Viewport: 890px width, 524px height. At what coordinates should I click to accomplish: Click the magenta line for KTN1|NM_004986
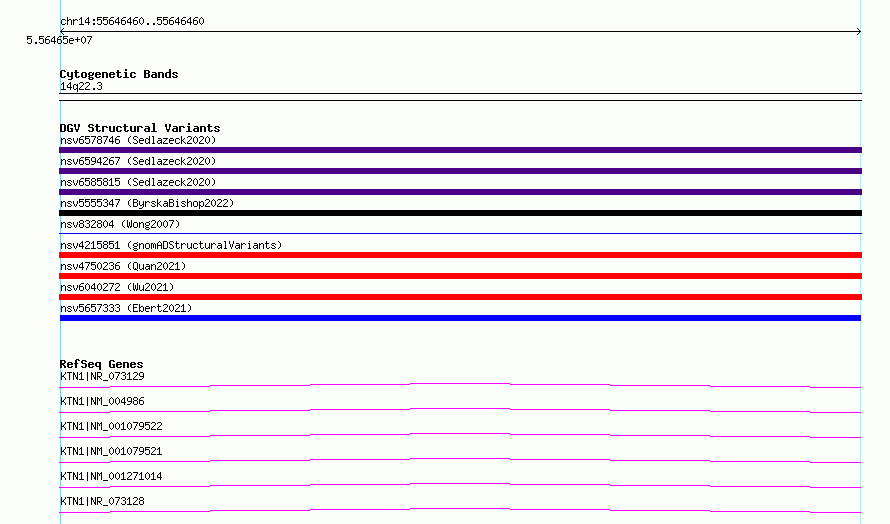pyautogui.click(x=460, y=410)
